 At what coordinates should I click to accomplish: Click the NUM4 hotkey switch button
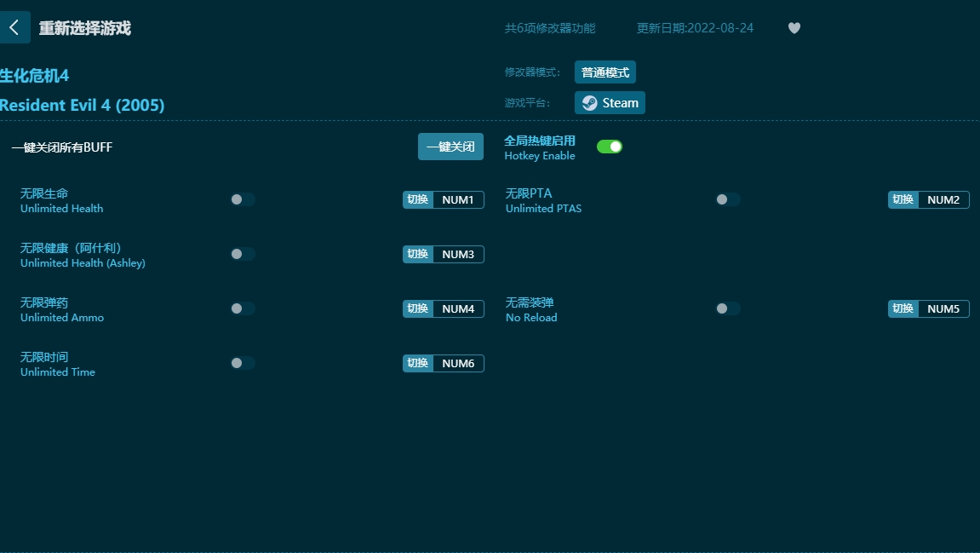pyautogui.click(x=443, y=308)
